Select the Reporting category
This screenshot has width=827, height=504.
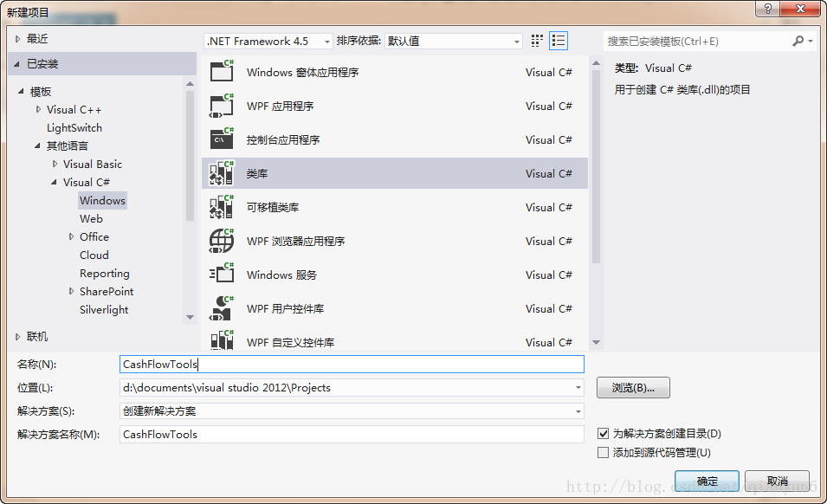[105, 273]
